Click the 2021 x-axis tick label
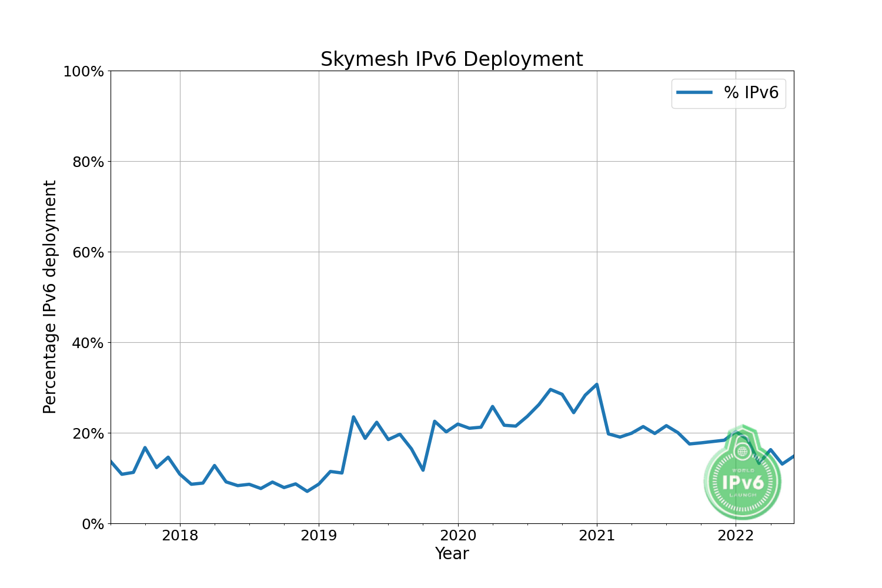The width and height of the screenshot is (882, 588). (597, 536)
